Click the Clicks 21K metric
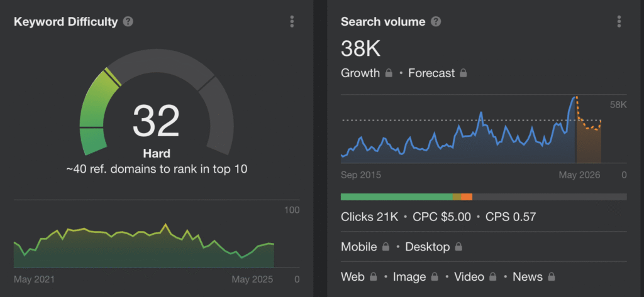 tap(370, 217)
